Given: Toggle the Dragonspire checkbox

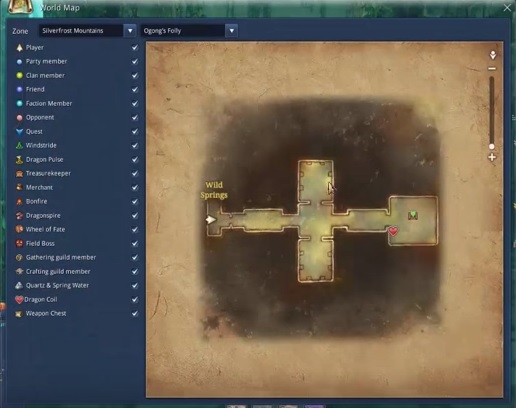Looking at the screenshot, I should point(135,216).
